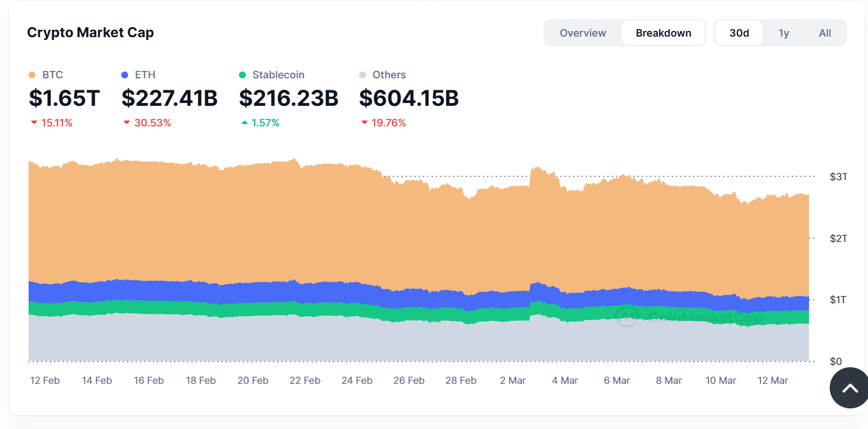This screenshot has width=868, height=429.
Task: Click the Others red down-arrow indicator
Action: [x=364, y=123]
